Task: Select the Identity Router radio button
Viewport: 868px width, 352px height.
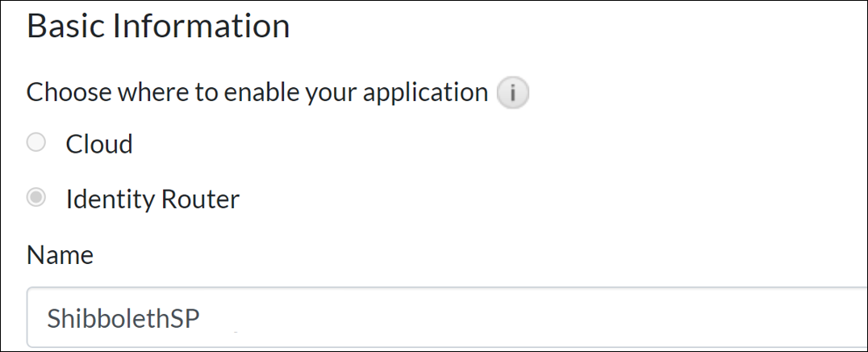Action: tap(35, 198)
